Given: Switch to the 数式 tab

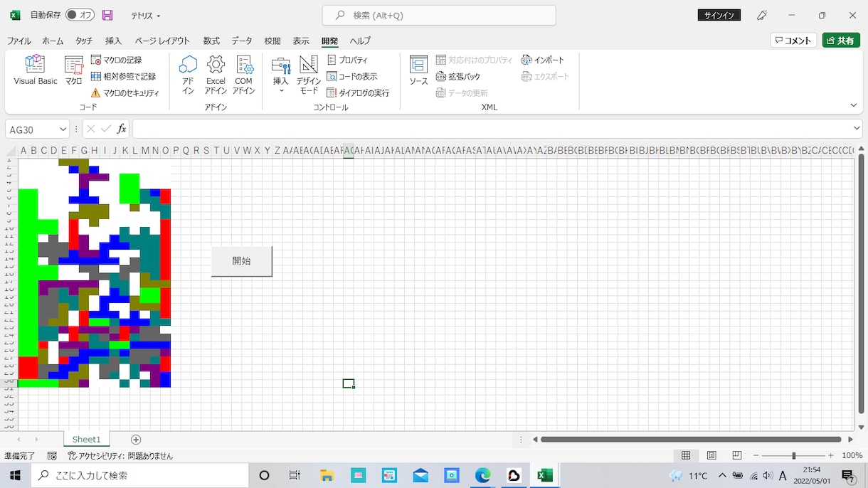Looking at the screenshot, I should [x=211, y=41].
